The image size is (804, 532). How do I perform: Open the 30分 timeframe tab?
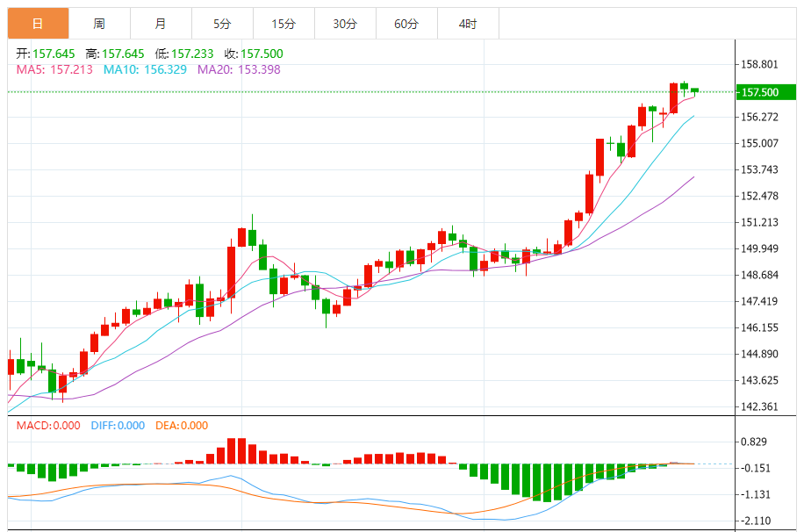pos(345,24)
